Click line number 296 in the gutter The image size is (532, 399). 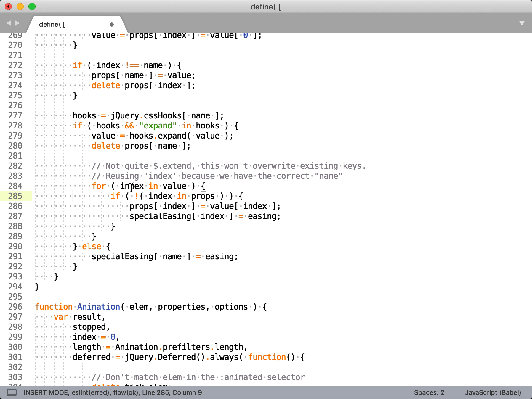(15, 307)
